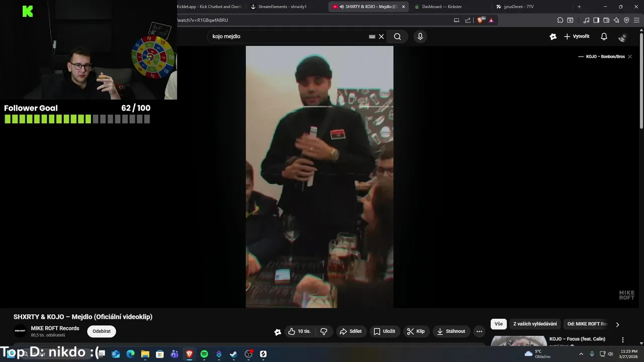This screenshot has width=644, height=362.
Task: Click the Brave Rewards triangle icon
Action: tap(491, 20)
